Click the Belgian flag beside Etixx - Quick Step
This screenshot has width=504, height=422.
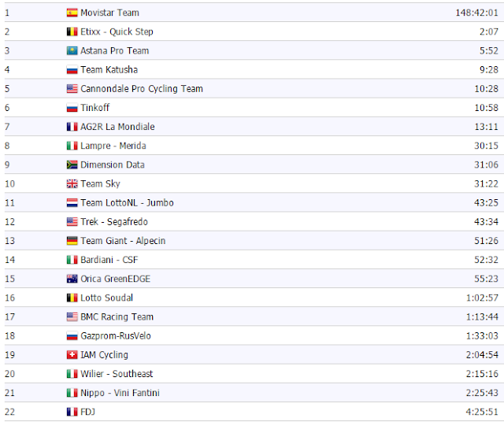(x=72, y=31)
